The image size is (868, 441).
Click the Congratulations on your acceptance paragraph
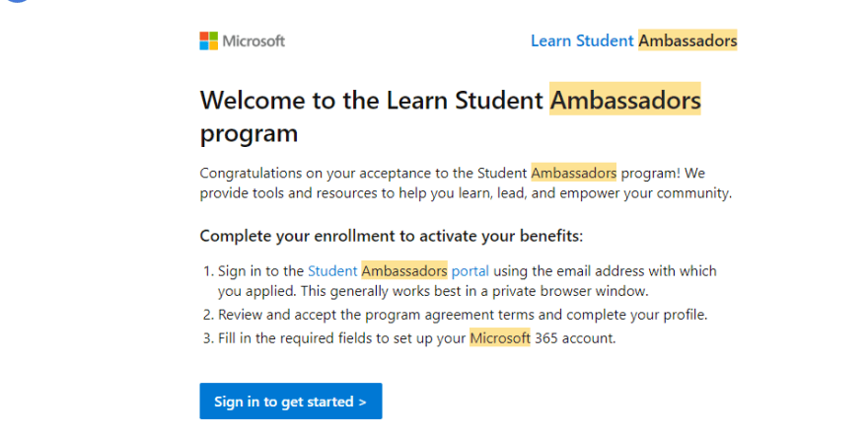[x=466, y=183]
